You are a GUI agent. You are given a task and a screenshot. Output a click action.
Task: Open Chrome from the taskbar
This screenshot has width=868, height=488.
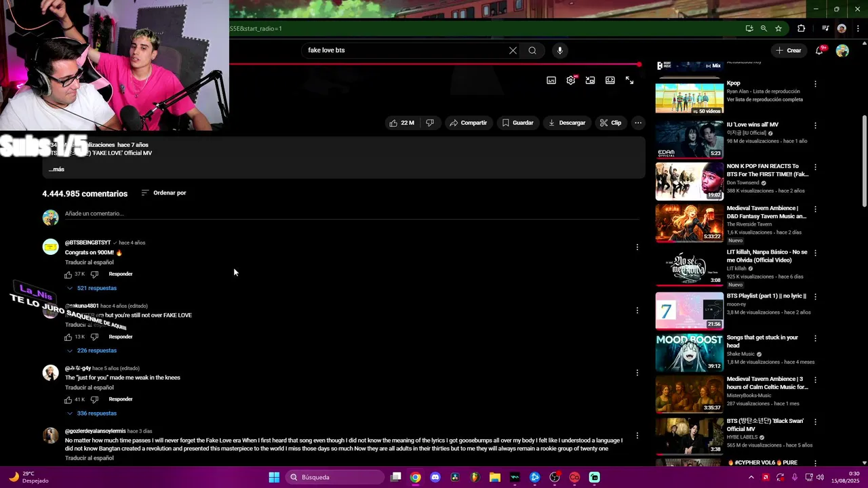point(416,477)
